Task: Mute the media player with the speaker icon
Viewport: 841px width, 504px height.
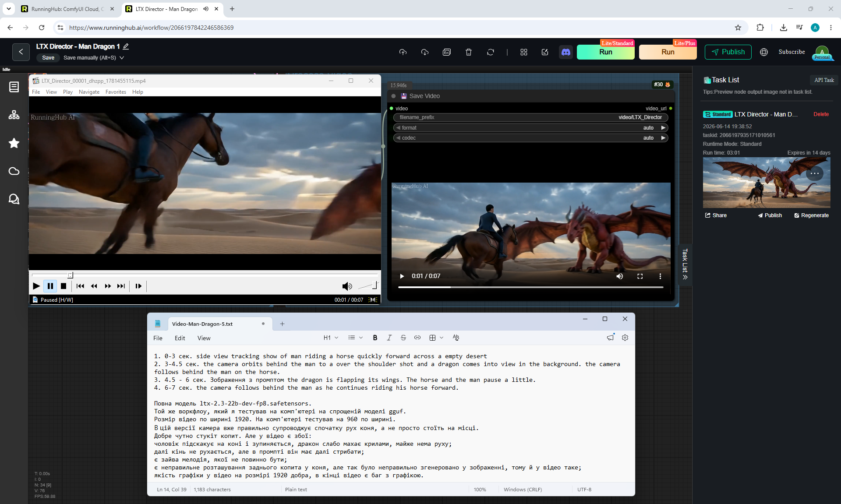Action: (347, 286)
